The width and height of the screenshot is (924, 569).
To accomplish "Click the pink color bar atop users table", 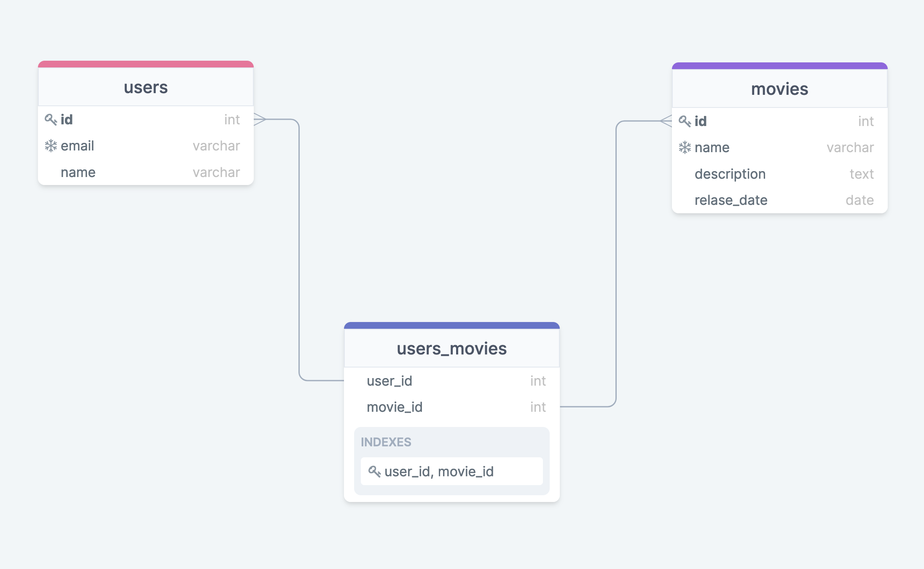I will point(146,64).
